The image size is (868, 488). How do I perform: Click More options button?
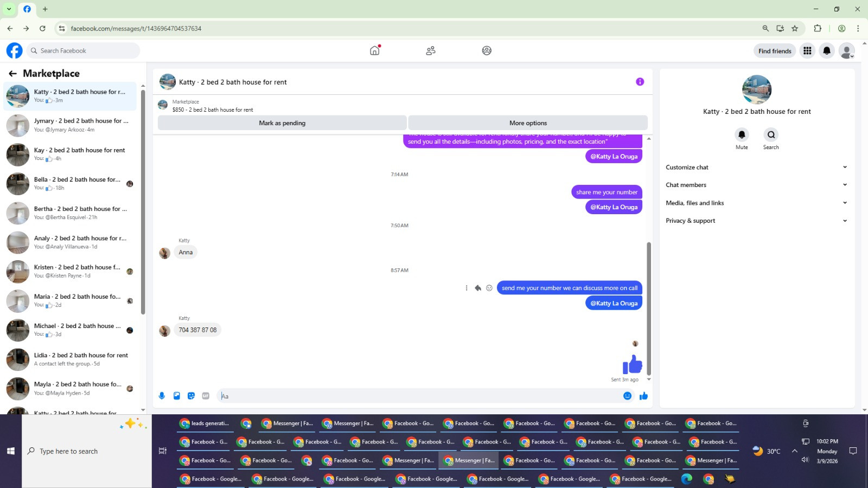pyautogui.click(x=528, y=123)
